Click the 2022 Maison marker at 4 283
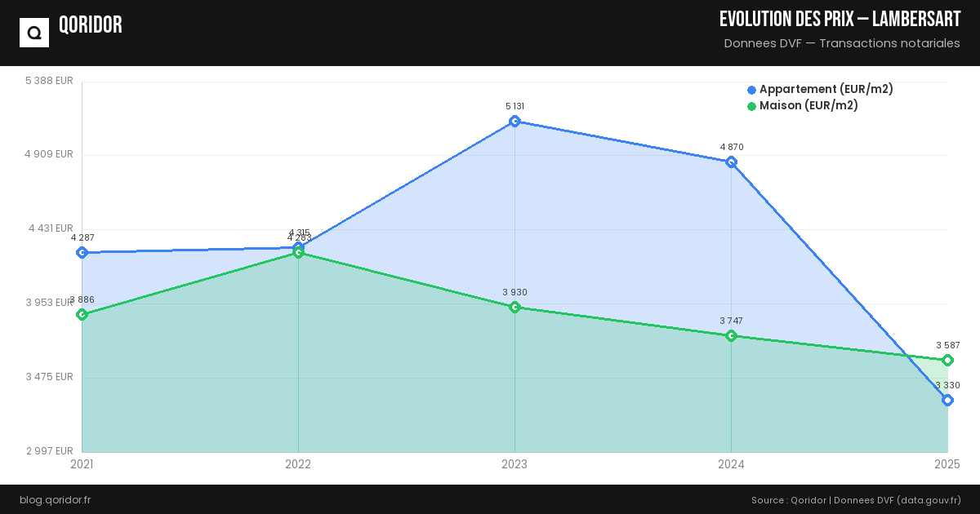This screenshot has height=514, width=980. tap(298, 254)
